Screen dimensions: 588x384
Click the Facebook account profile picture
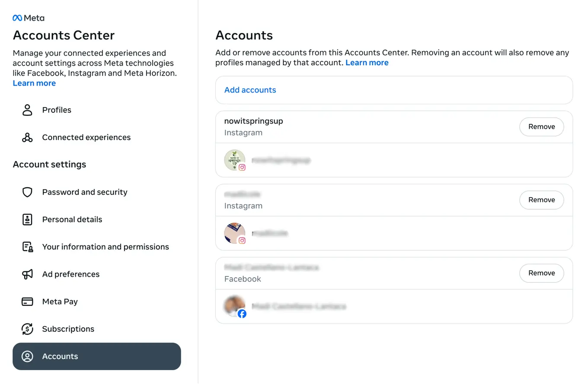[234, 306]
